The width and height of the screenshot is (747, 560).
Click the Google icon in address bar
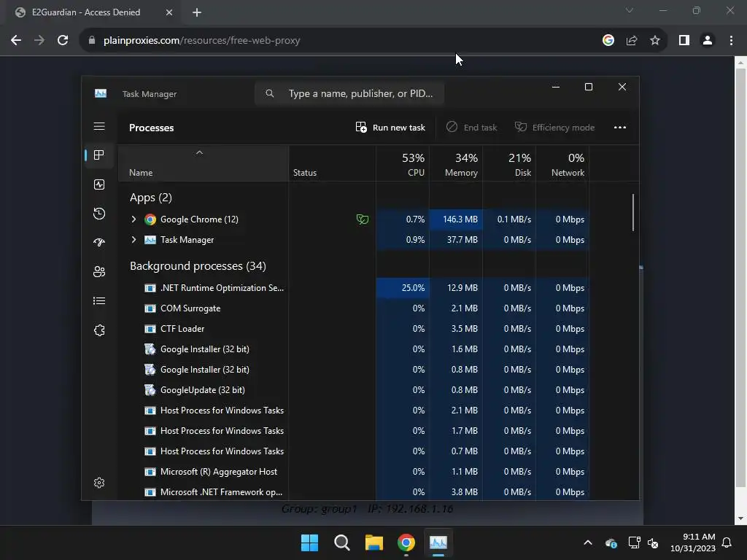click(x=608, y=41)
